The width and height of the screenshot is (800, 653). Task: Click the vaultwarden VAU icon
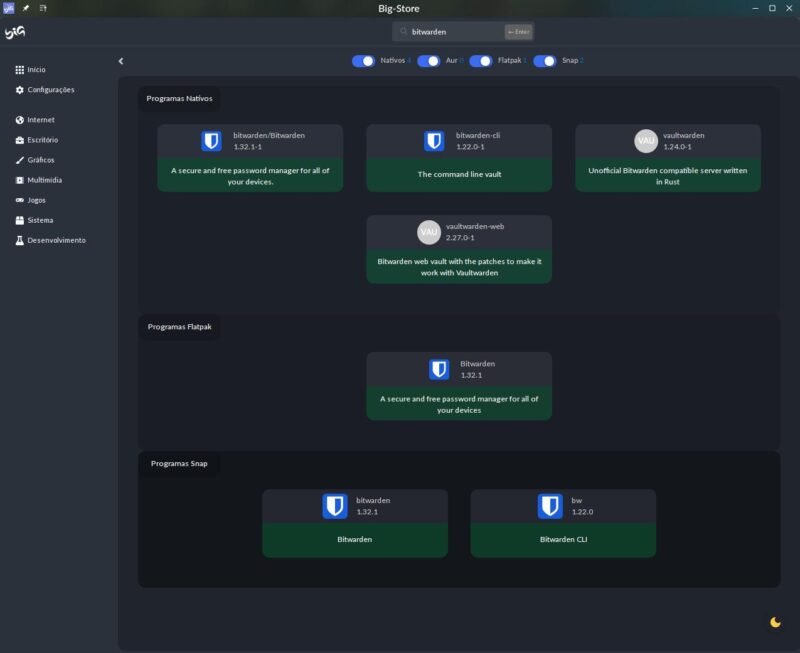pos(646,141)
